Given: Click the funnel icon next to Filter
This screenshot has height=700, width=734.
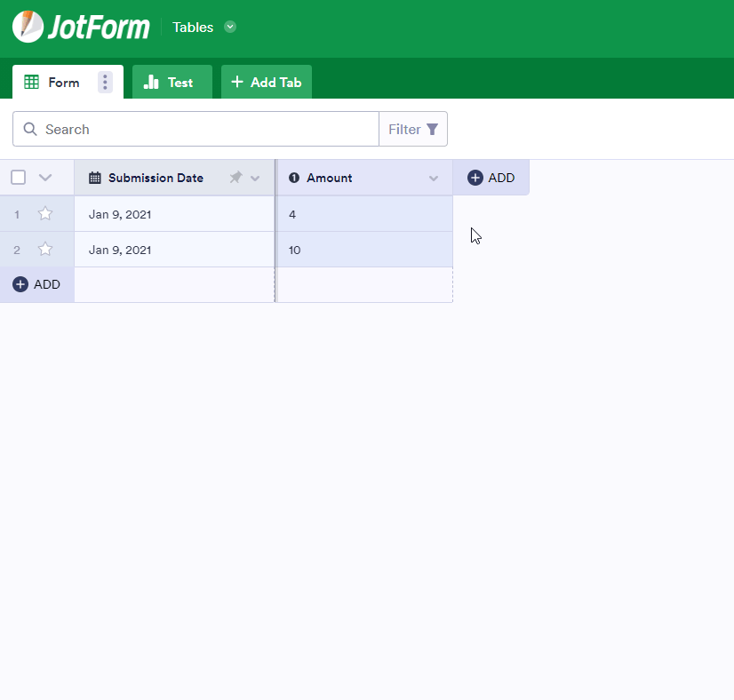Looking at the screenshot, I should click(433, 128).
